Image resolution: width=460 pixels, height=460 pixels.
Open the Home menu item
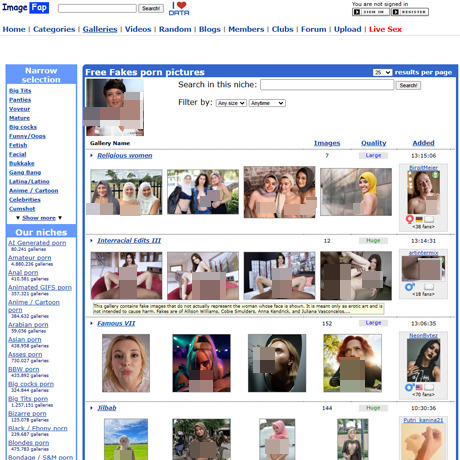tap(14, 29)
